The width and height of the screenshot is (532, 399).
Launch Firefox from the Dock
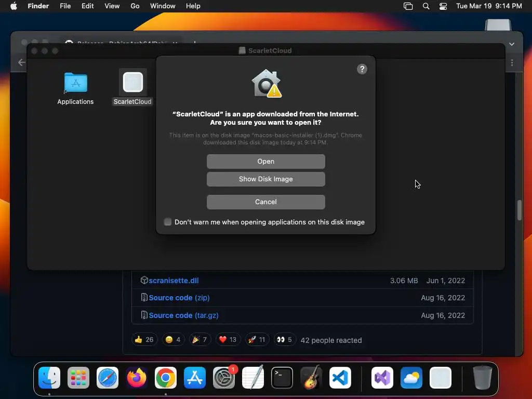[137, 378]
